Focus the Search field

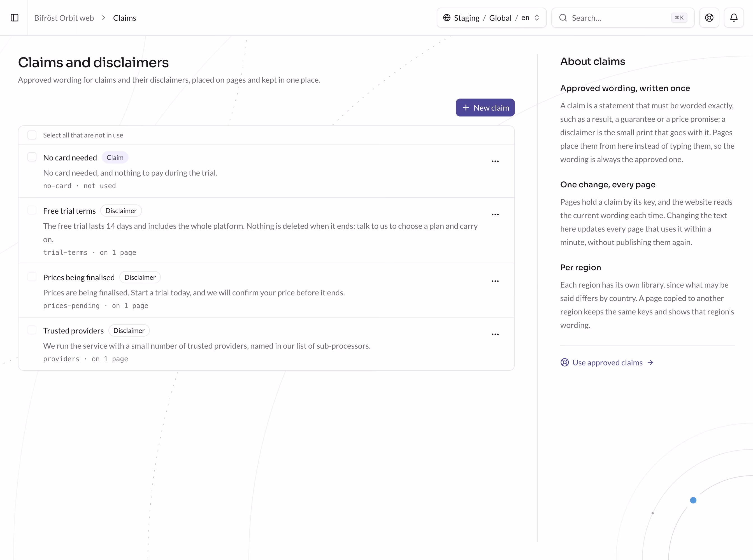[x=623, y=18]
